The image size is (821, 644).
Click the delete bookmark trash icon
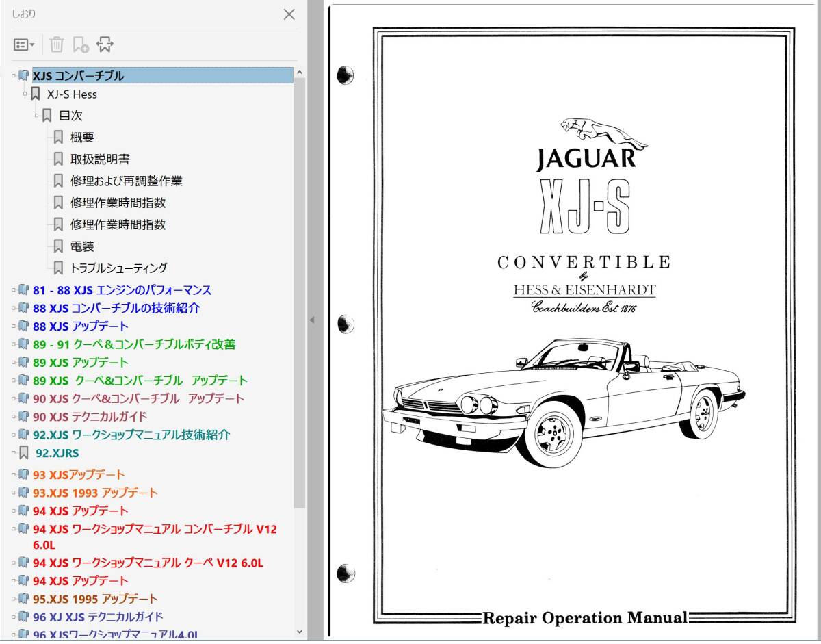[x=57, y=45]
